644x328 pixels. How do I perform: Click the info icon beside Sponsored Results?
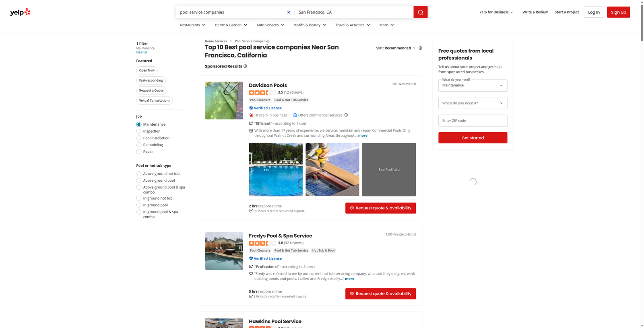coord(245,66)
